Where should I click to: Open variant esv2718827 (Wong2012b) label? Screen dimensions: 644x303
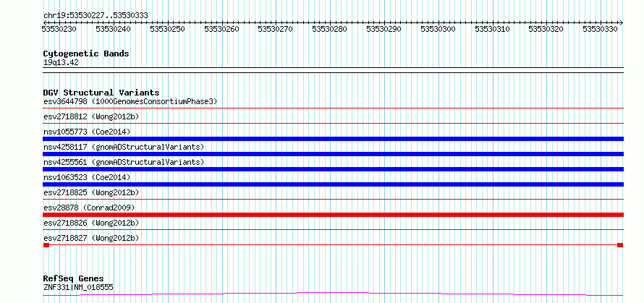tap(91, 238)
